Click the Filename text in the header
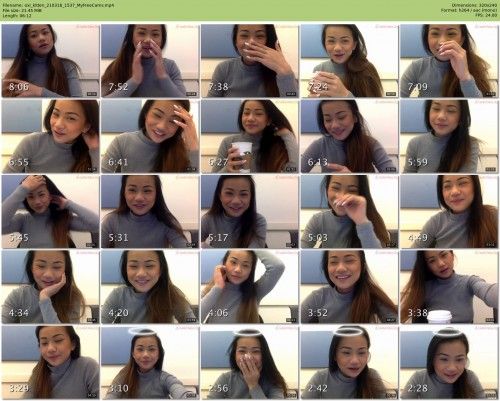Viewport: 500px width, 401px height. [58, 5]
